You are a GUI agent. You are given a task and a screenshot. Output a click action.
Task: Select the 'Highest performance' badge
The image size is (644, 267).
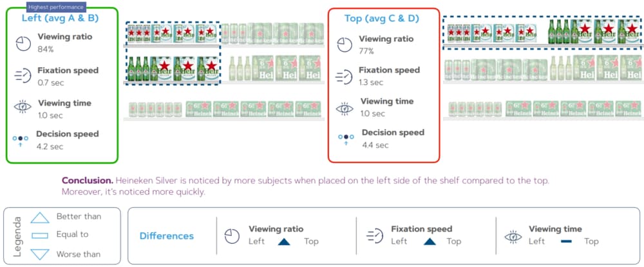click(54, 6)
